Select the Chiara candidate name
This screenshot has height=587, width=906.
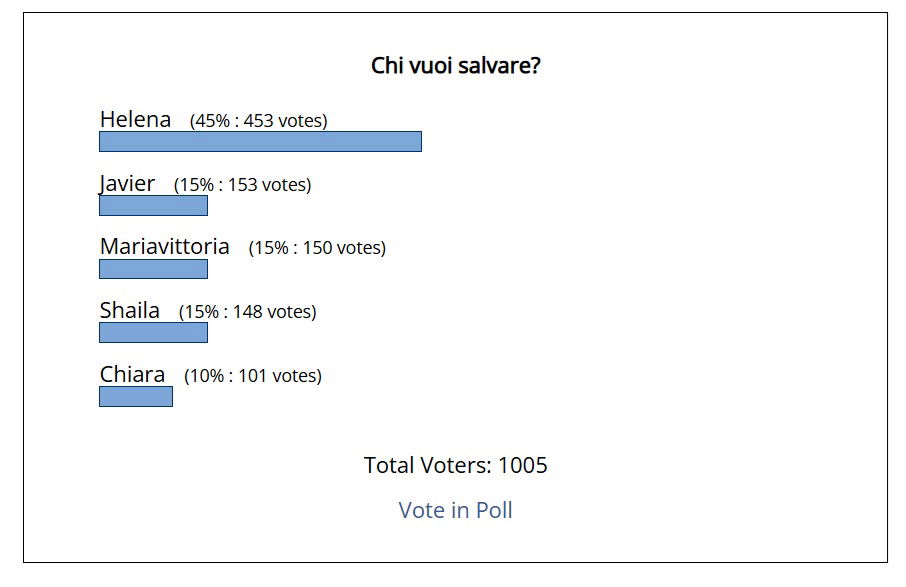pyautogui.click(x=132, y=374)
